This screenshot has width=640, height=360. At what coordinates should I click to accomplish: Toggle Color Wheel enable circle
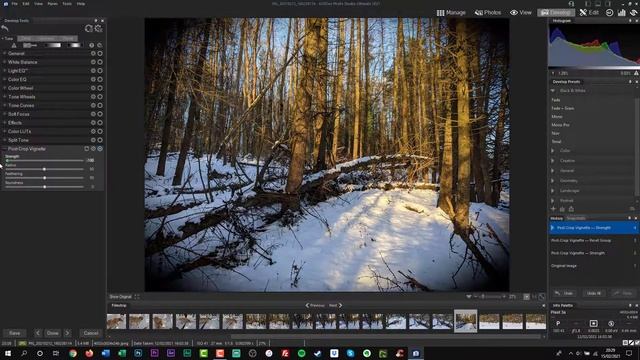[100, 88]
